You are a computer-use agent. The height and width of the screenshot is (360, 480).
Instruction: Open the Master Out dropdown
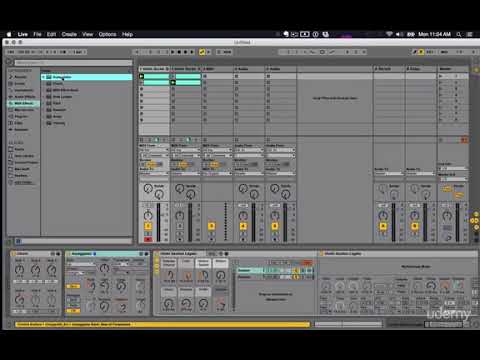452,179
